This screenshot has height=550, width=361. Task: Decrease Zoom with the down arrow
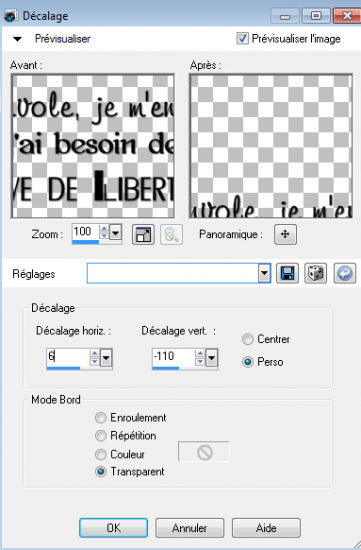(x=104, y=235)
